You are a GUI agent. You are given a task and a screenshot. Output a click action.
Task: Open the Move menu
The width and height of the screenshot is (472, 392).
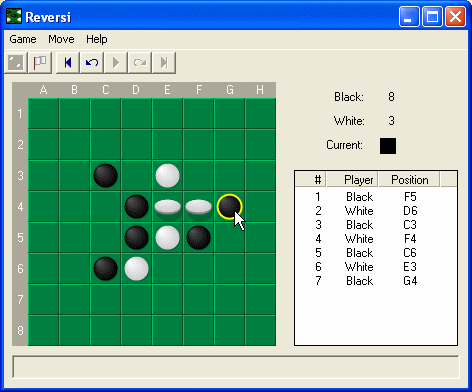pos(61,39)
